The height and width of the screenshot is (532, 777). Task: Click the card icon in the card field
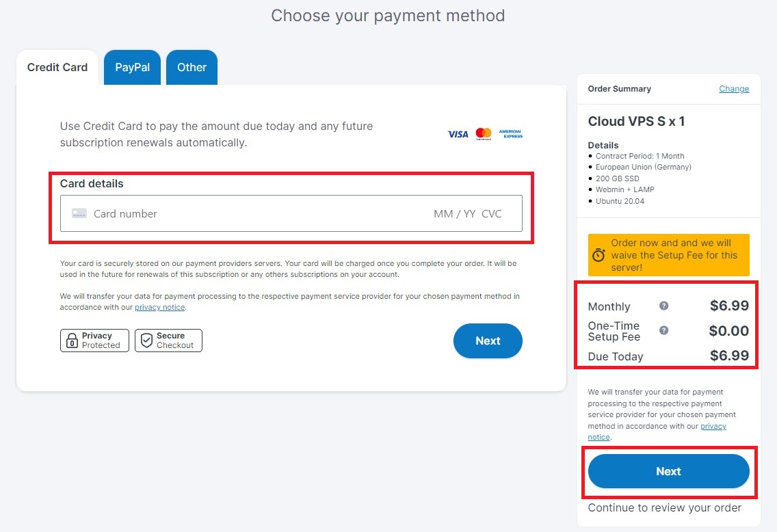79,213
